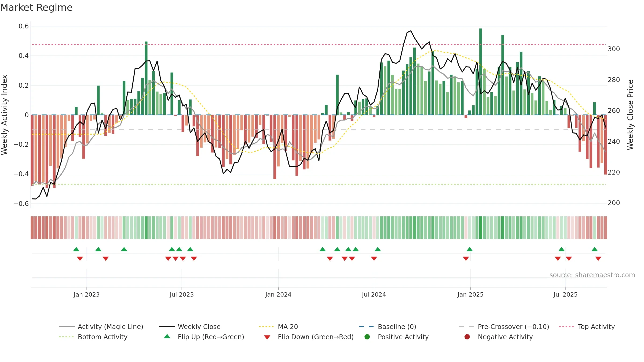Click the Jan 2023 axis label
The image size is (644, 362).
87,294
